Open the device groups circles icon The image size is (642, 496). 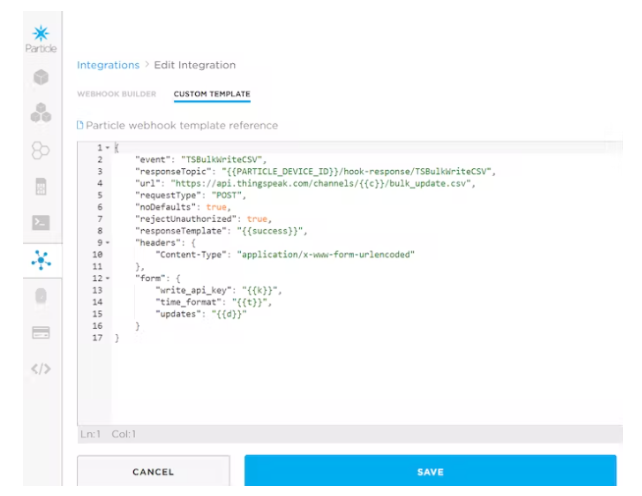pyautogui.click(x=41, y=150)
